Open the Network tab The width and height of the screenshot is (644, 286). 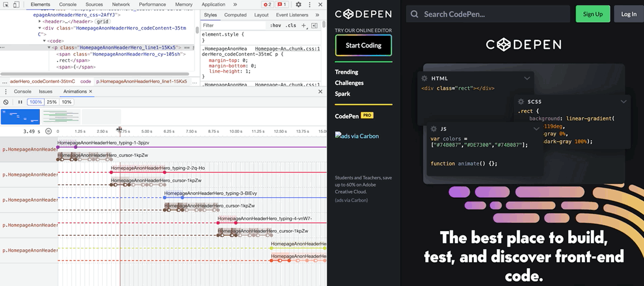121,5
